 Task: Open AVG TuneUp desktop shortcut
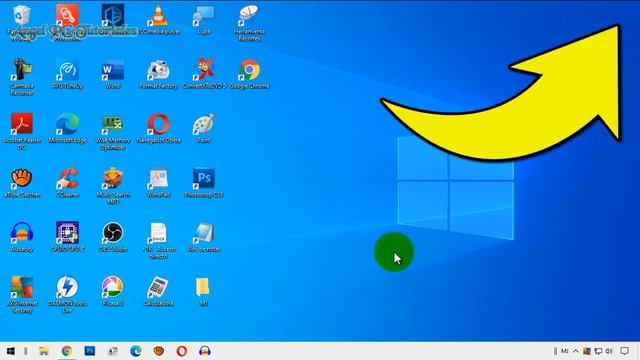pos(67,70)
